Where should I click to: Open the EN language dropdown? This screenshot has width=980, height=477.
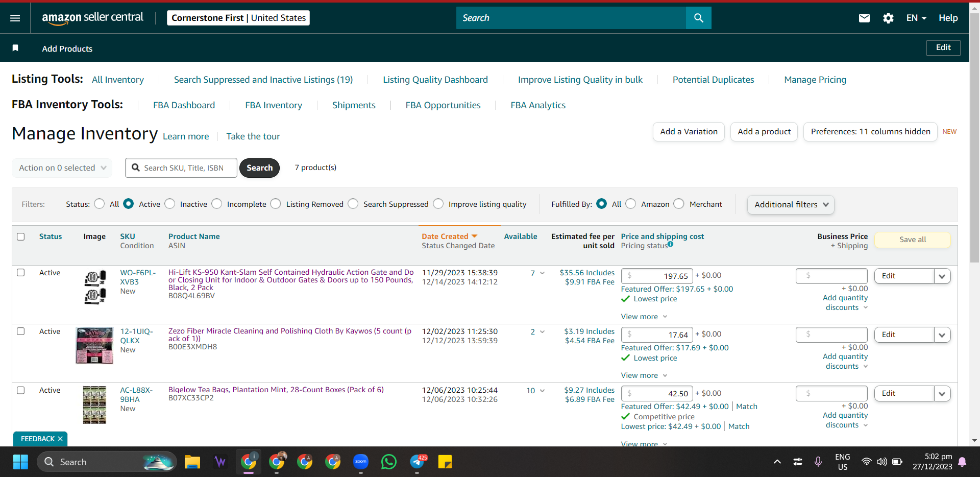pos(916,18)
